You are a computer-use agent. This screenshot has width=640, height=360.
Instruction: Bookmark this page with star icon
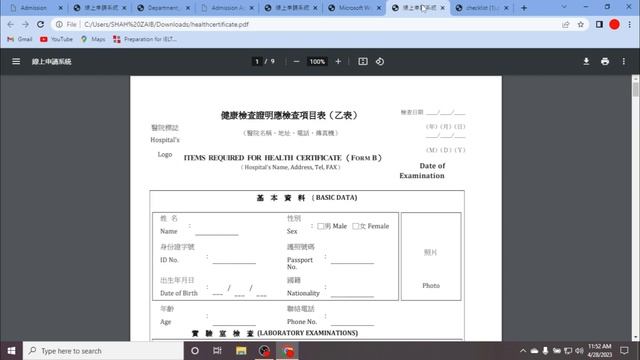pos(581,24)
